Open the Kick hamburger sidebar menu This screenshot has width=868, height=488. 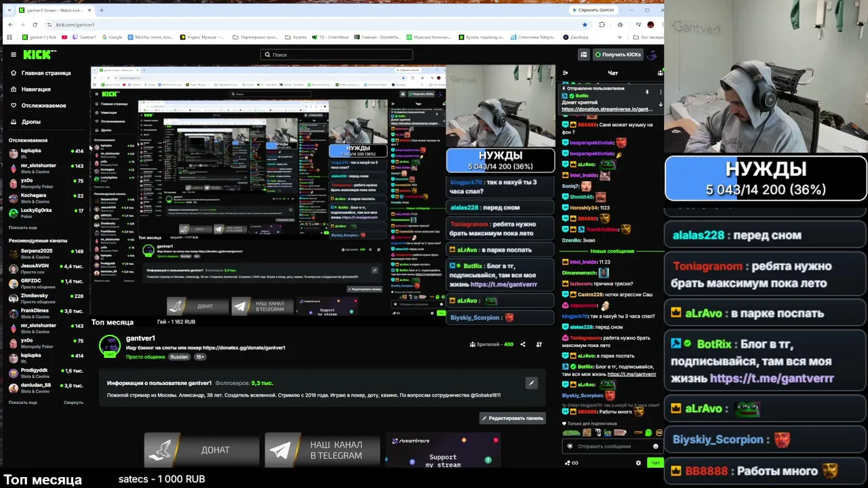tap(13, 54)
